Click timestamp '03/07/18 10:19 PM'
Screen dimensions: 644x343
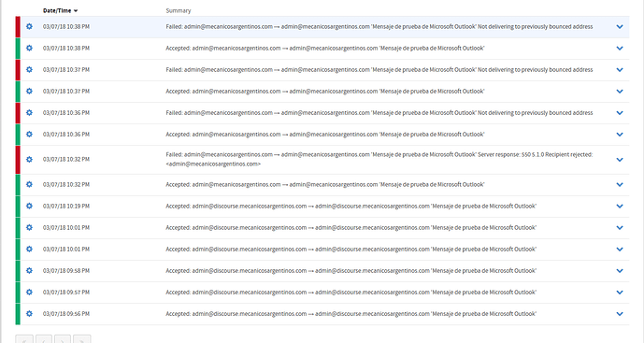click(x=66, y=207)
